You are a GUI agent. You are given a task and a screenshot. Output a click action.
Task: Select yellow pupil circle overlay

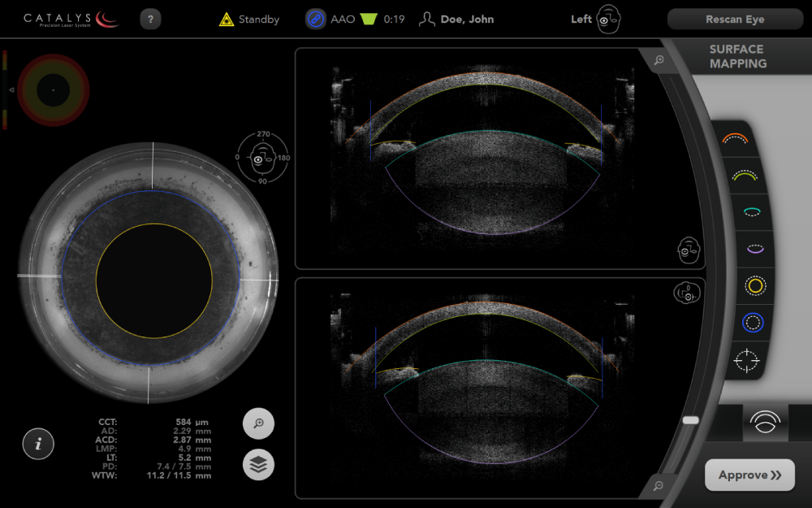pyautogui.click(x=755, y=285)
